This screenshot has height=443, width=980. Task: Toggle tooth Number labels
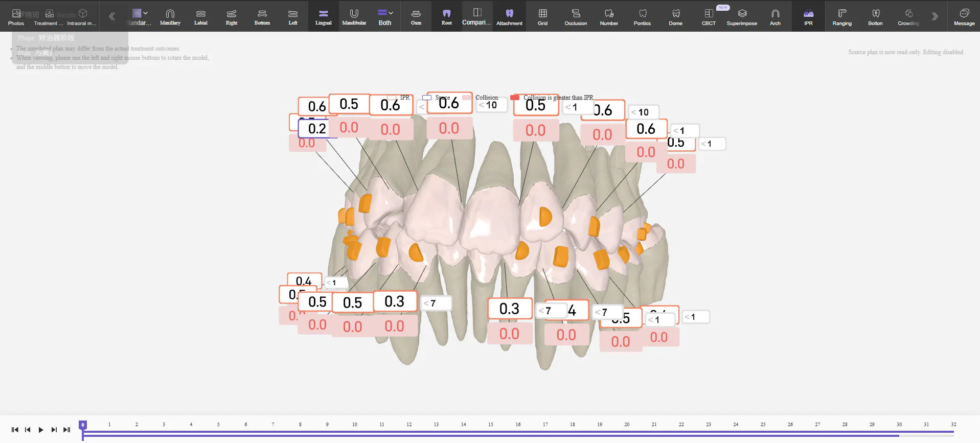tap(609, 17)
